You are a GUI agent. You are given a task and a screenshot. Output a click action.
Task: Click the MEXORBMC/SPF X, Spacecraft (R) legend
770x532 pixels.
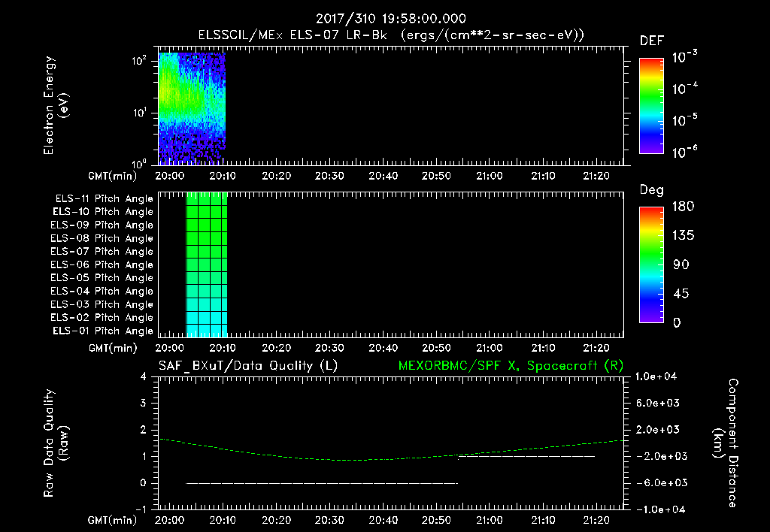[x=511, y=366]
